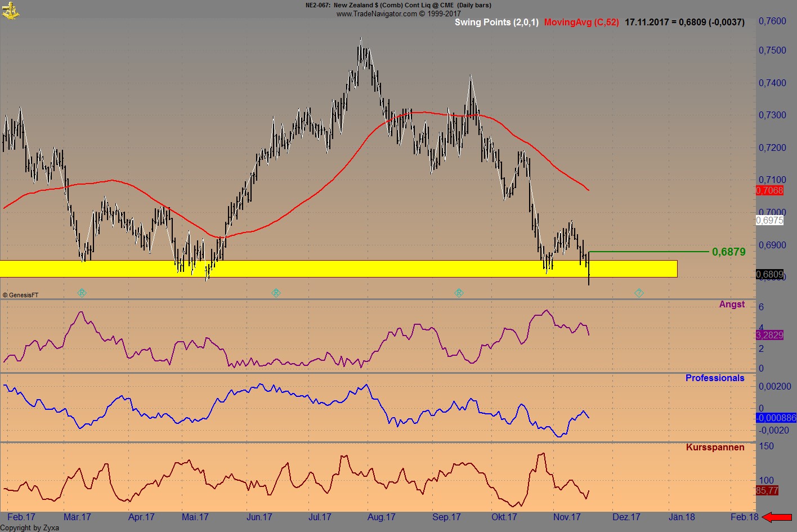Viewport: 797px width, 532px height.
Task: Click the 0,7200 price axis label
Action: 772,147
